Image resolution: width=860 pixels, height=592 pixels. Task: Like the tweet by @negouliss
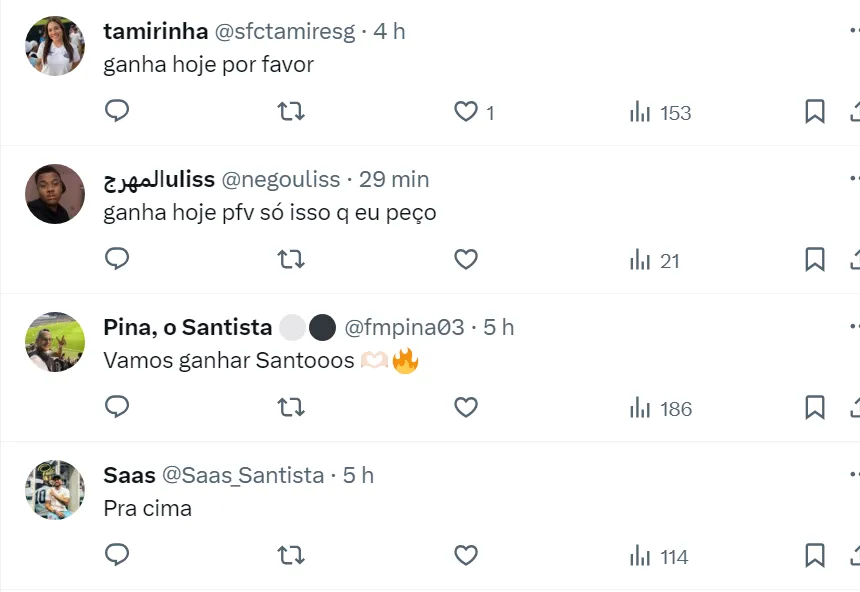466,260
